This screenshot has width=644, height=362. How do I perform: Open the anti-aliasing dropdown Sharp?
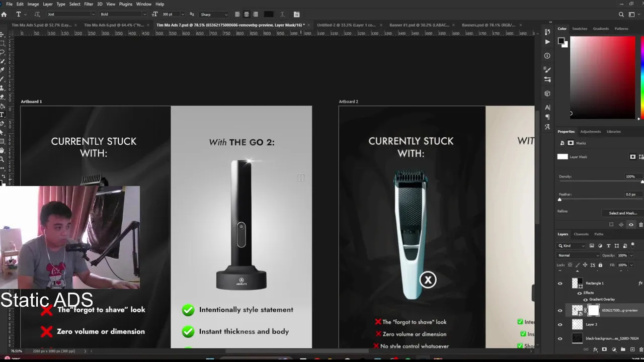click(214, 14)
